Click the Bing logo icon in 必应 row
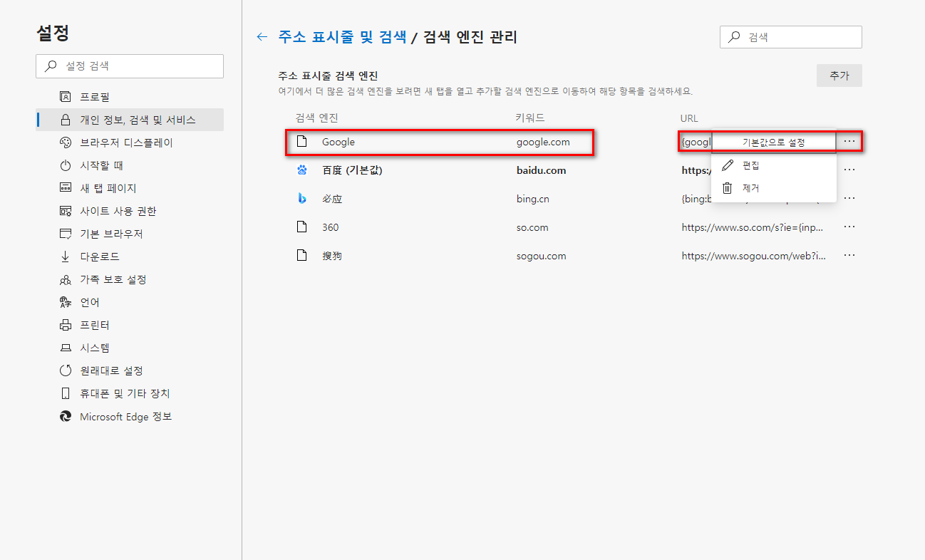Screen dimensions: 925x560 pos(302,198)
